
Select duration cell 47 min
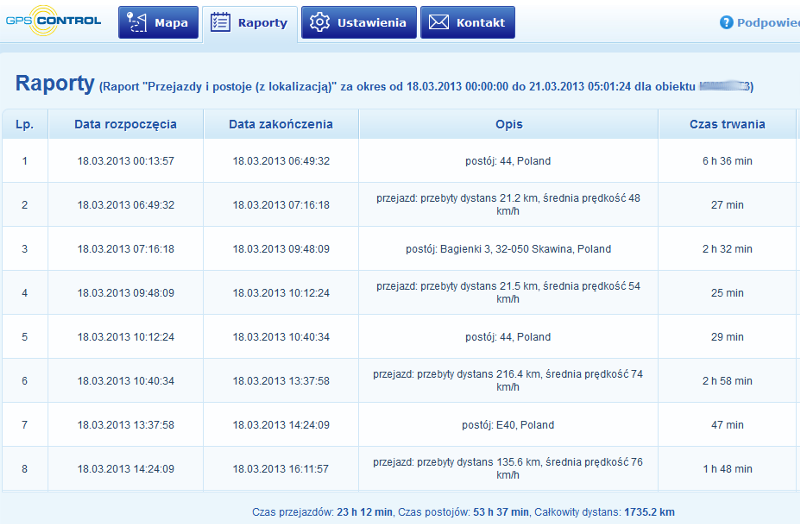click(727, 425)
